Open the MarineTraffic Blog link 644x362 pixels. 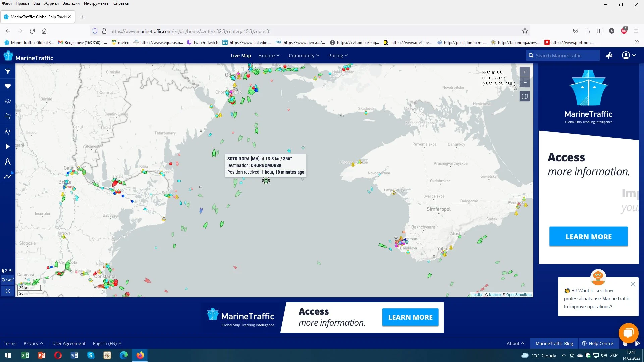[554, 343]
